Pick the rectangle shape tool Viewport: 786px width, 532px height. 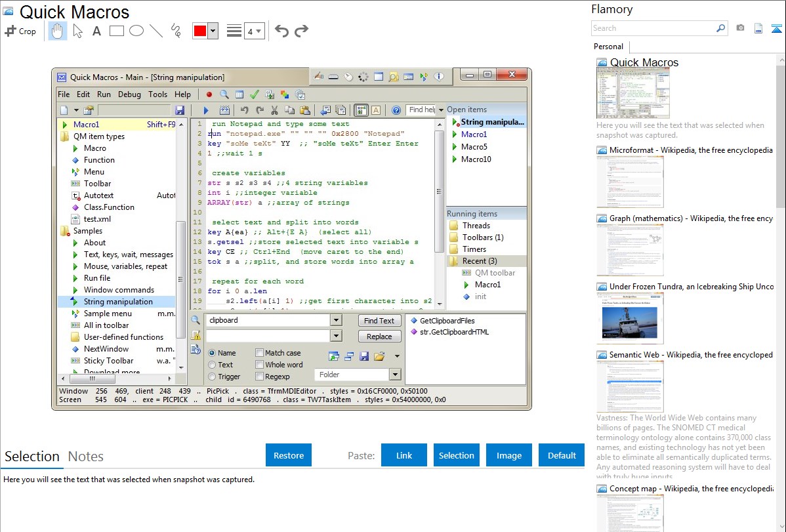[x=117, y=31]
